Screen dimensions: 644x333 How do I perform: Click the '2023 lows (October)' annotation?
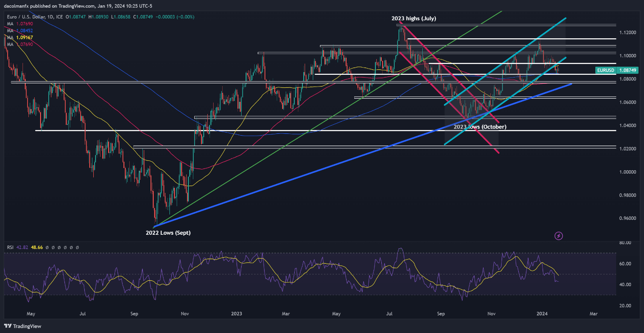[480, 127]
